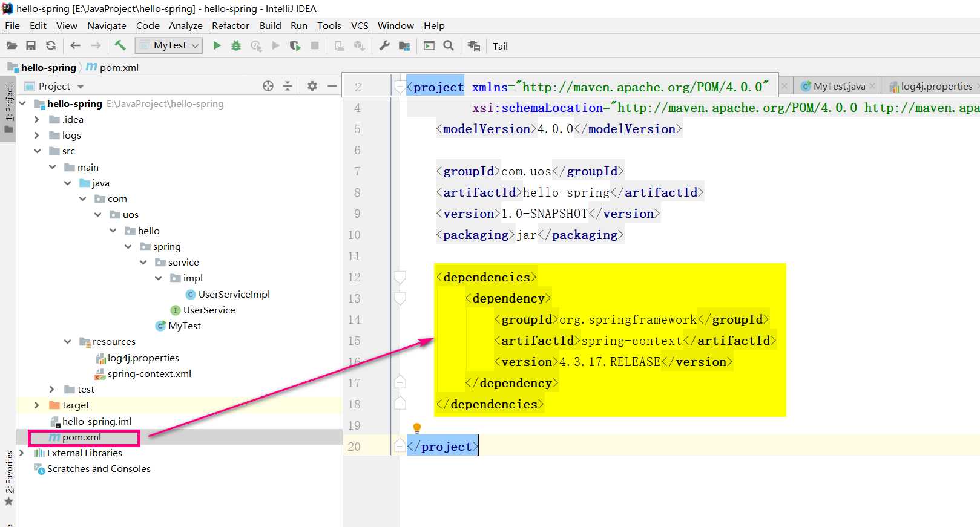Toggle the 2: Favorites side tool window

click(8, 479)
